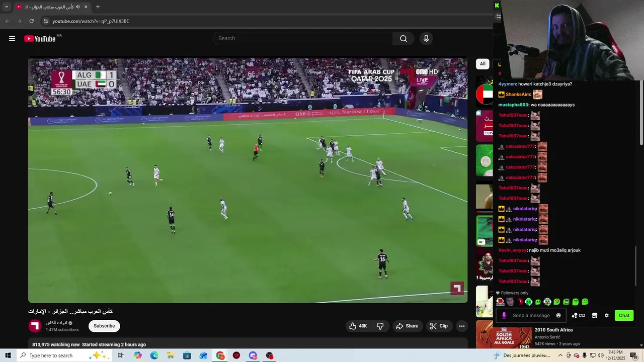Start voice search with the microphone
This screenshot has height=362, width=644.
pyautogui.click(x=426, y=39)
